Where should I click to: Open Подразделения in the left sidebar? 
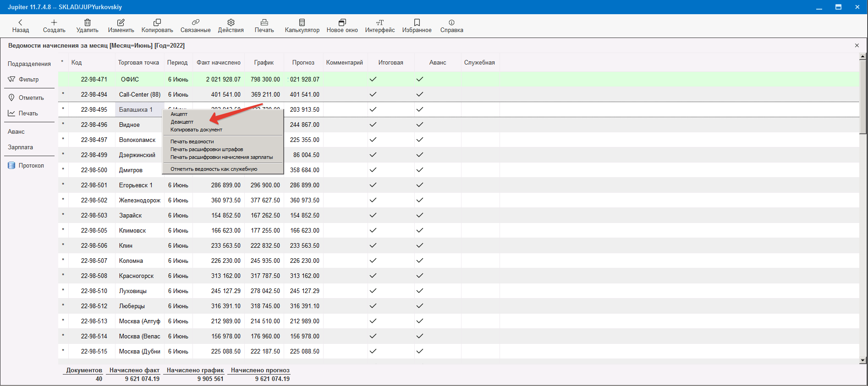29,64
